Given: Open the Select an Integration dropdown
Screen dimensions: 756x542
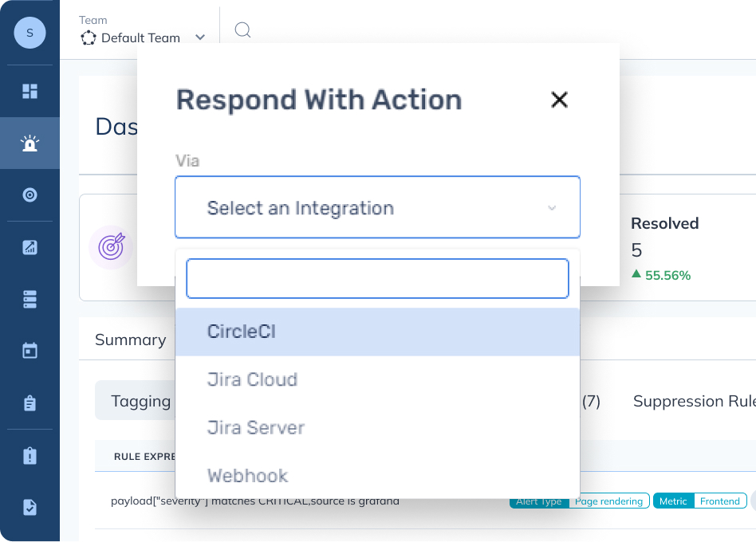Looking at the screenshot, I should coord(377,207).
